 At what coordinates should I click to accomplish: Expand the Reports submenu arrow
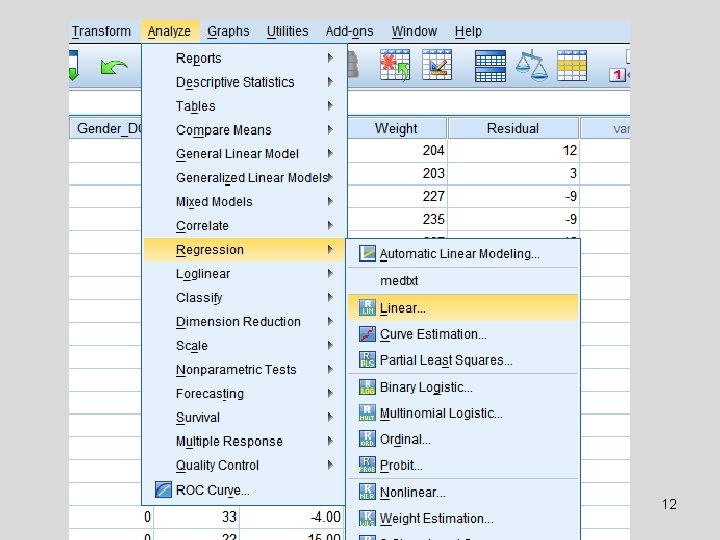(330, 58)
